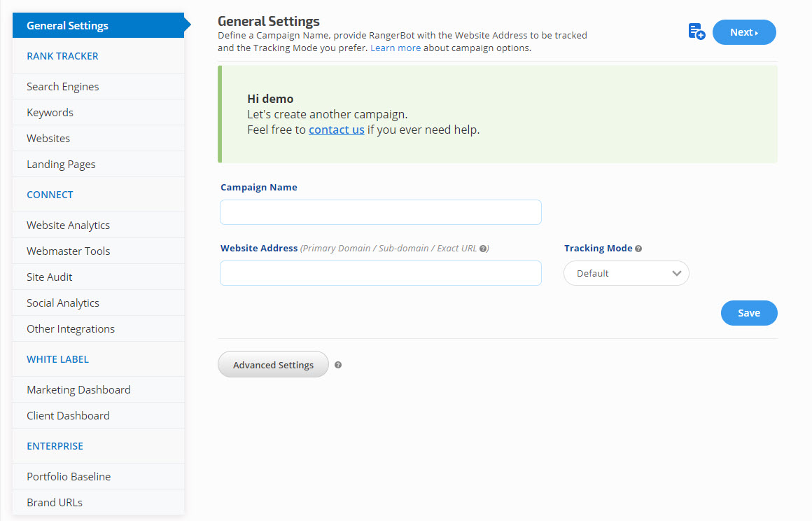This screenshot has height=521, width=812.
Task: Navigate to Website Analytics
Action: point(68,225)
